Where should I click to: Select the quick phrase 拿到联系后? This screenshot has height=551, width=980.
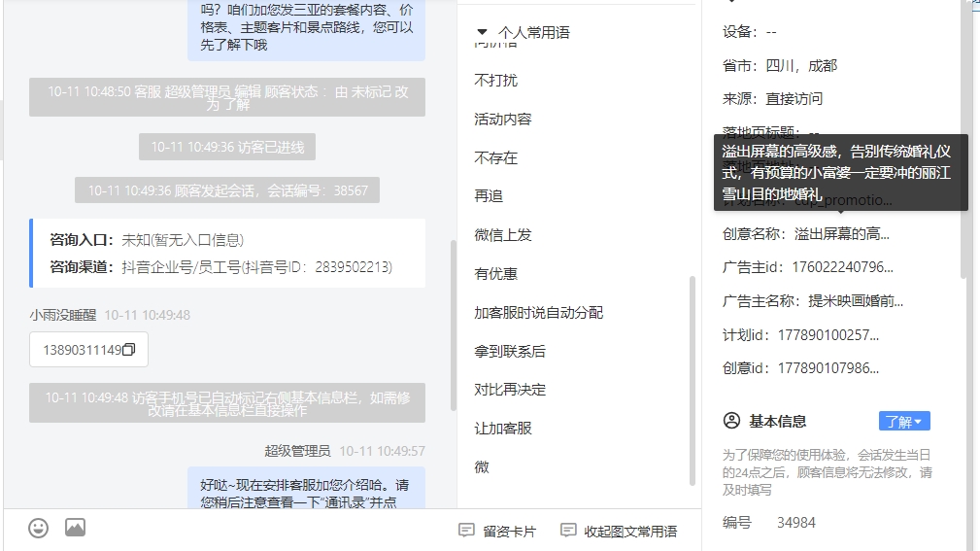click(509, 351)
